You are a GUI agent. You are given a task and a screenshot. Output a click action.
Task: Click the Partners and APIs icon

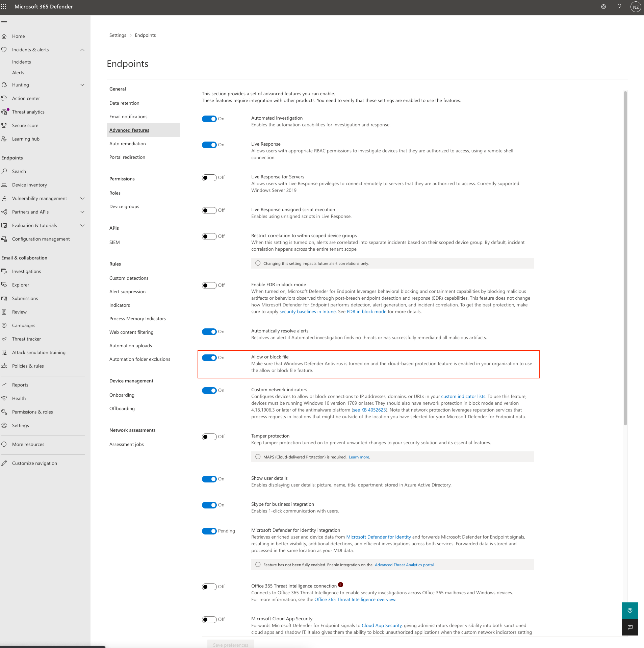tap(4, 212)
